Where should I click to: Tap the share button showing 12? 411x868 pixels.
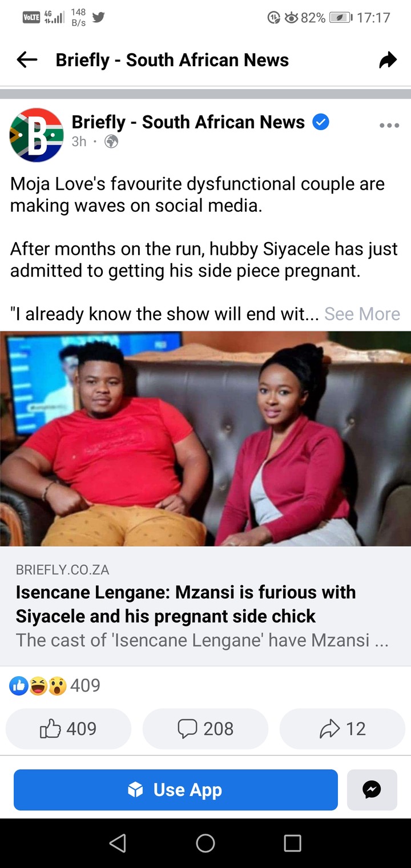(x=342, y=729)
